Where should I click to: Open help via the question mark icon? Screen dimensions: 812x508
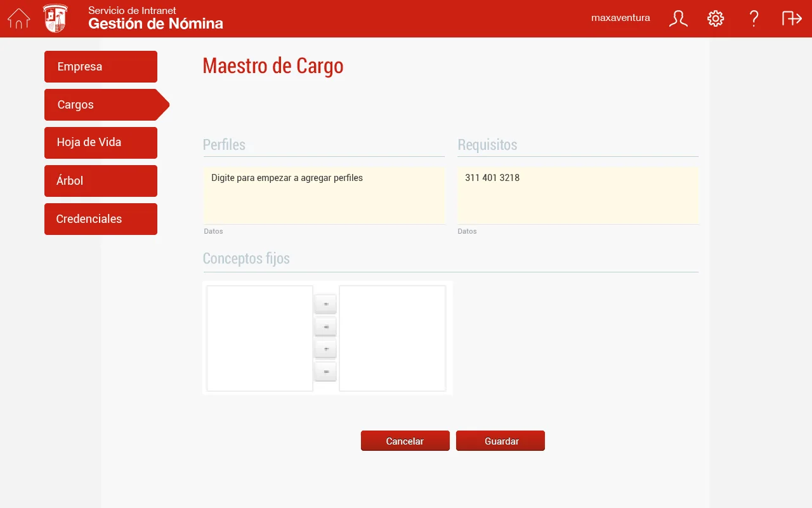point(754,18)
